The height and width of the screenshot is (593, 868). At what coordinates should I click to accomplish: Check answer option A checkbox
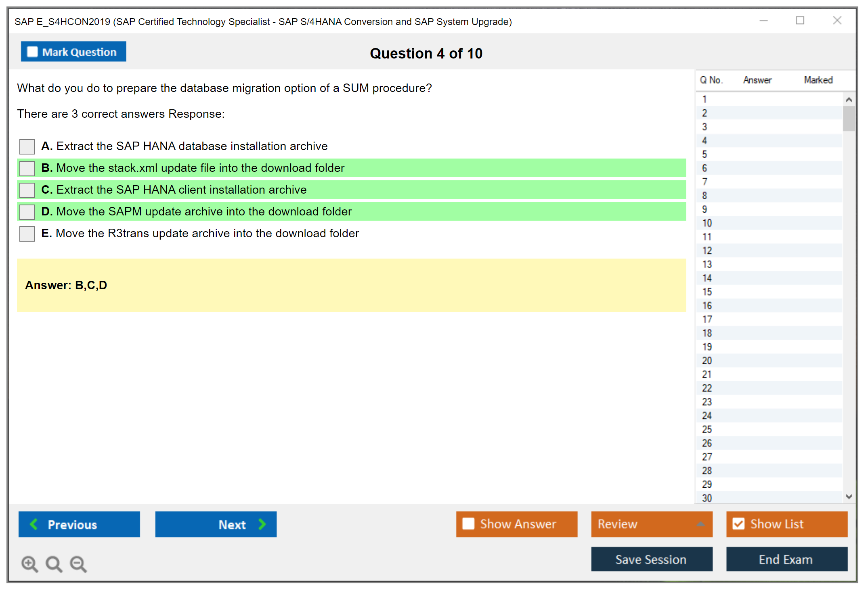[x=27, y=146]
